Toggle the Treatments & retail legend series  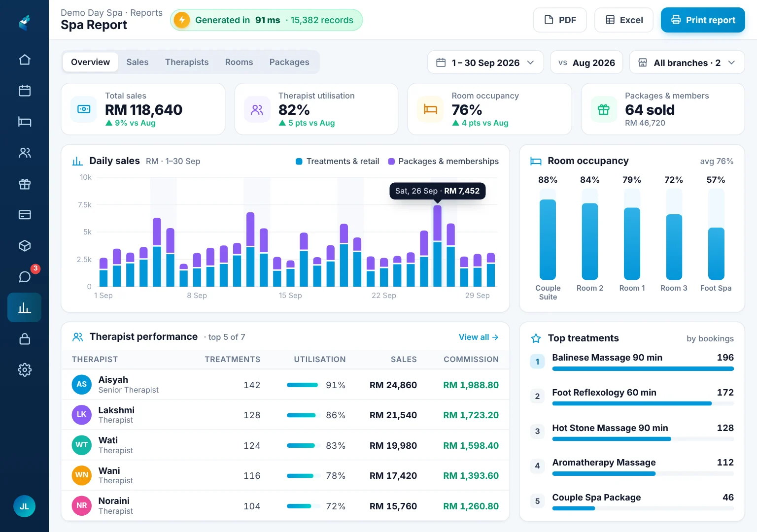338,162
